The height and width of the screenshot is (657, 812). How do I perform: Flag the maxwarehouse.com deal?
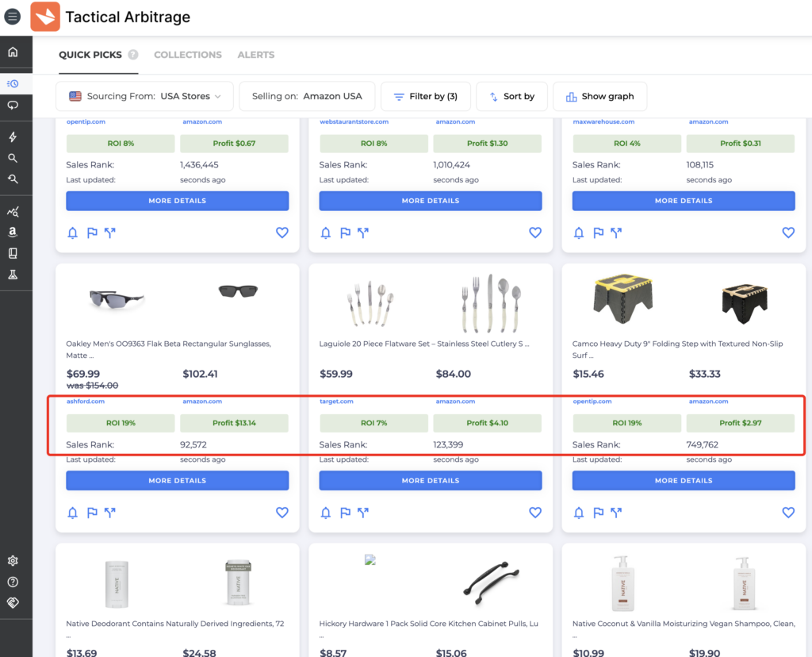tap(599, 233)
